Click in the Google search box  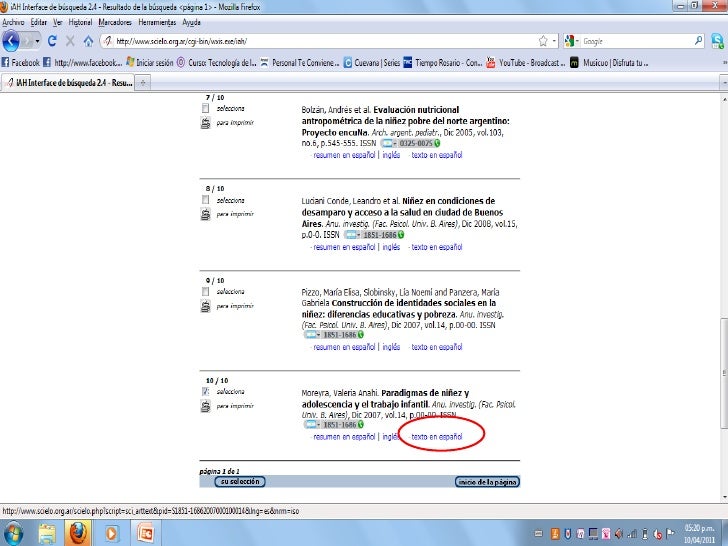coord(636,41)
